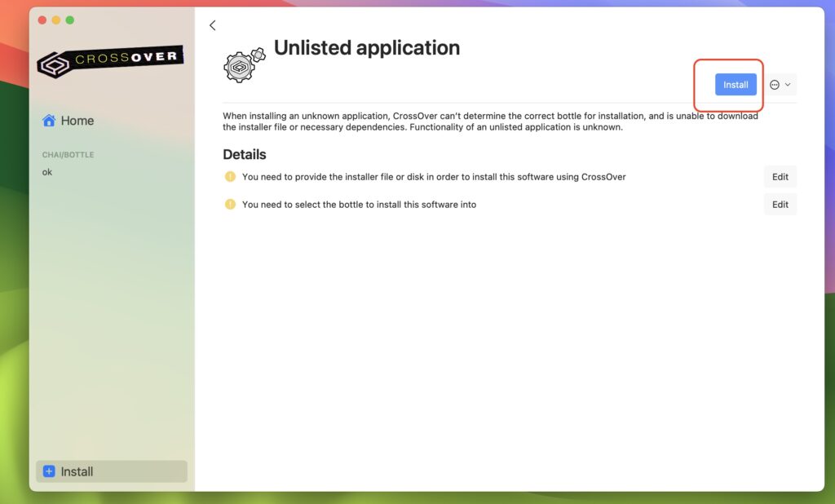
Task: Select the Install label at sidebar bottom
Action: pos(77,471)
